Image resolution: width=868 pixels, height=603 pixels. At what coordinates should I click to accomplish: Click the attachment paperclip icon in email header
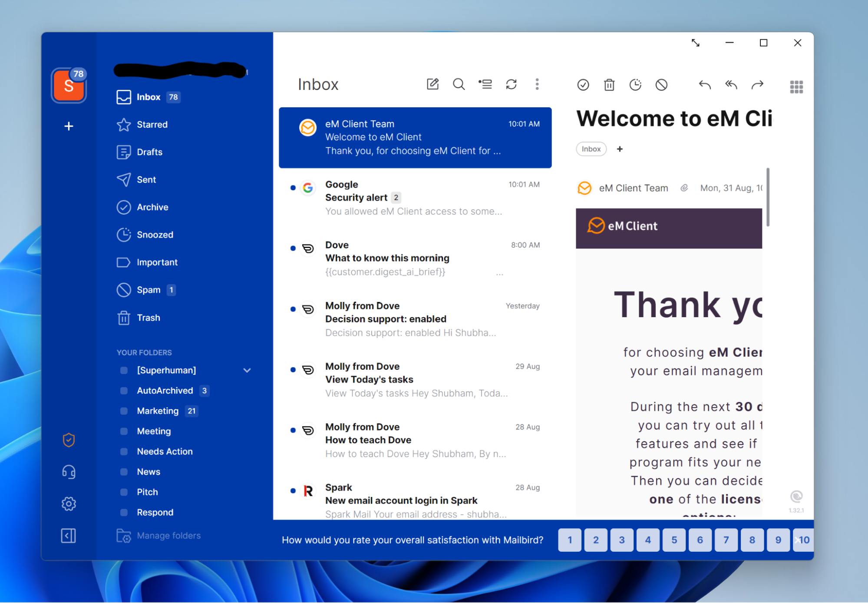(684, 188)
